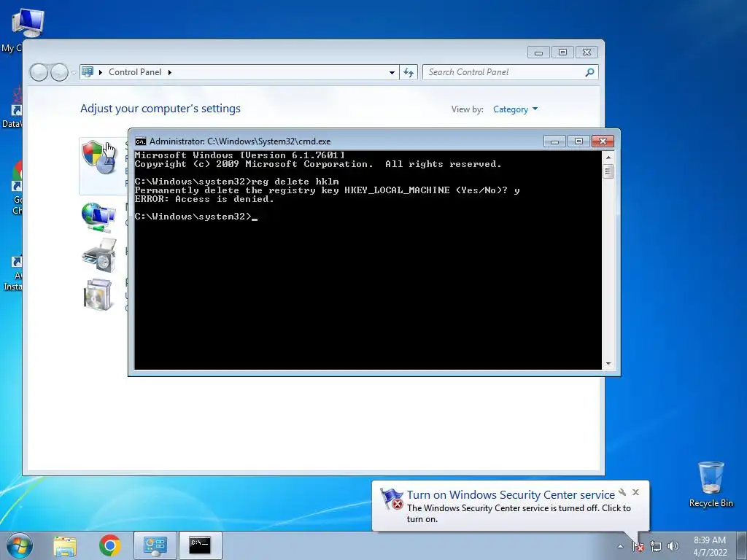The image size is (747, 560).
Task: Expand arrow before Control Panel breadcrumb
Action: (x=101, y=72)
